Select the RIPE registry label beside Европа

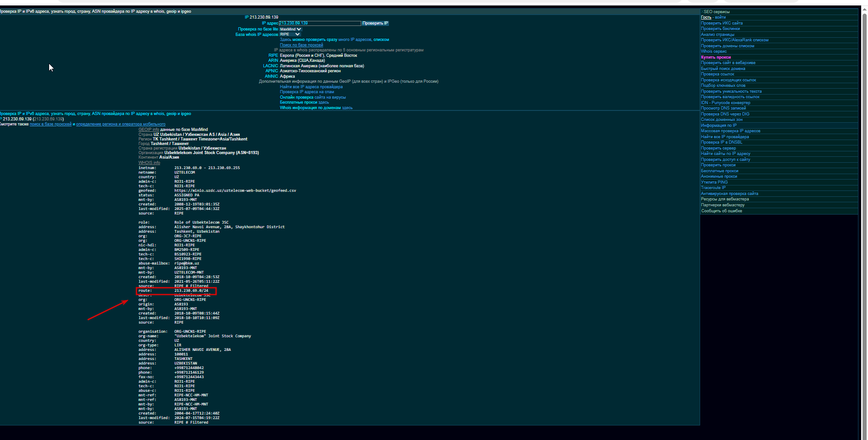273,55
